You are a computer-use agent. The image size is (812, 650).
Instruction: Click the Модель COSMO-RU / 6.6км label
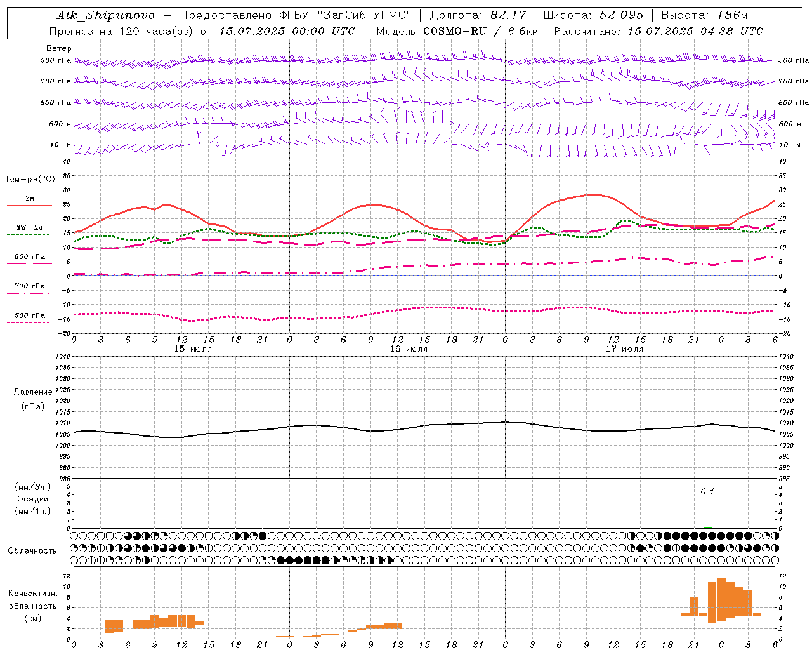tap(457, 31)
